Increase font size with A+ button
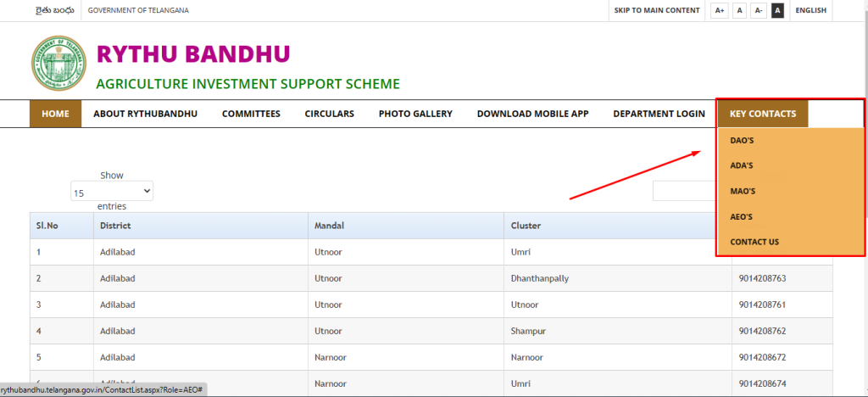 pos(720,10)
